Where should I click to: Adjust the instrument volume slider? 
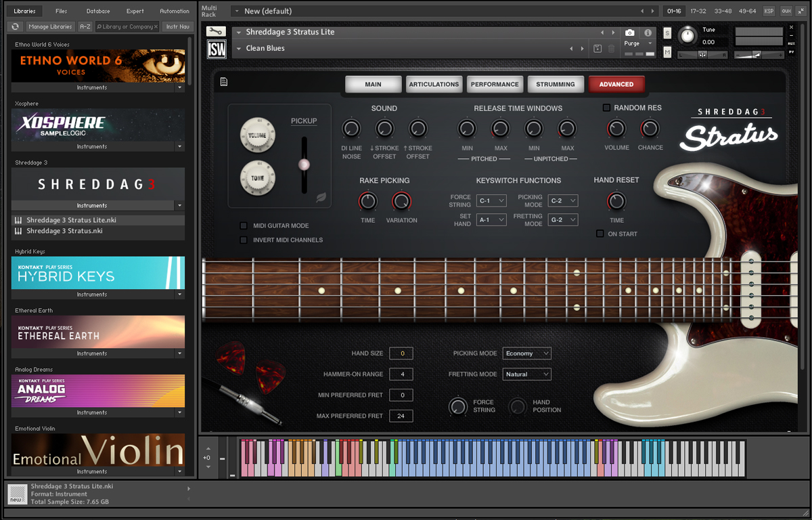[x=758, y=54]
